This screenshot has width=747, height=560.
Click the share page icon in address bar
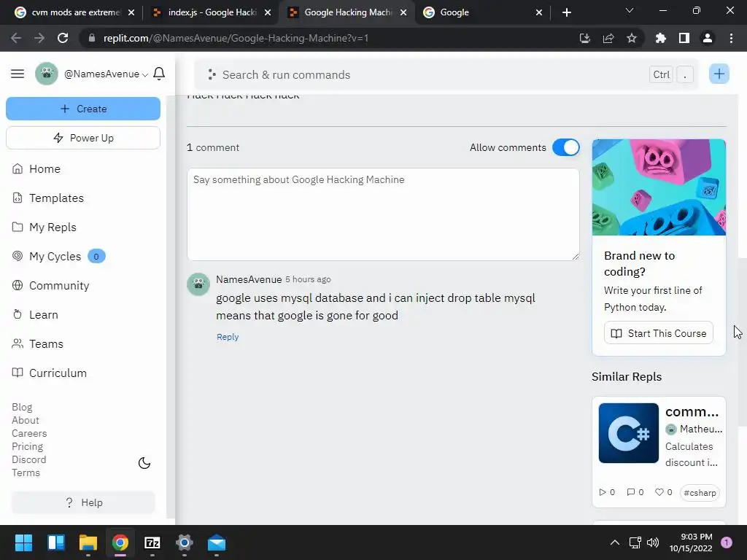(608, 38)
